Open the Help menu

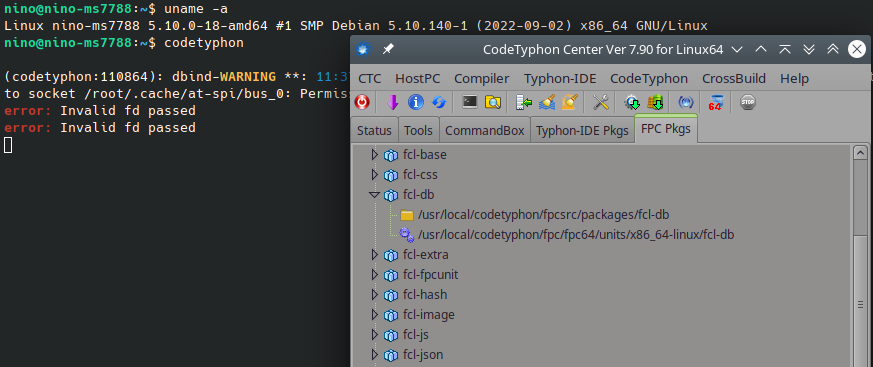pos(794,79)
